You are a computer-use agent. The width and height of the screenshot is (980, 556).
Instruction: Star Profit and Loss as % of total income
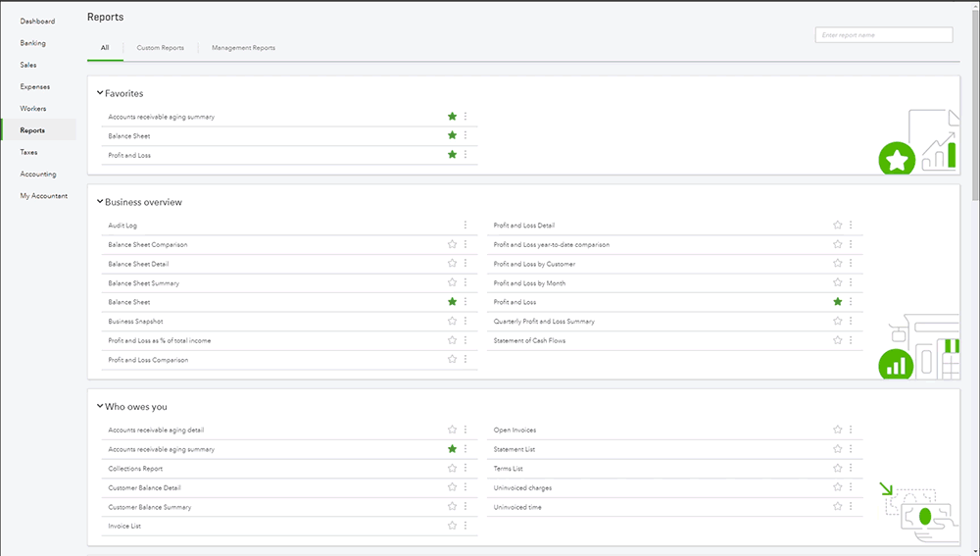pyautogui.click(x=452, y=340)
